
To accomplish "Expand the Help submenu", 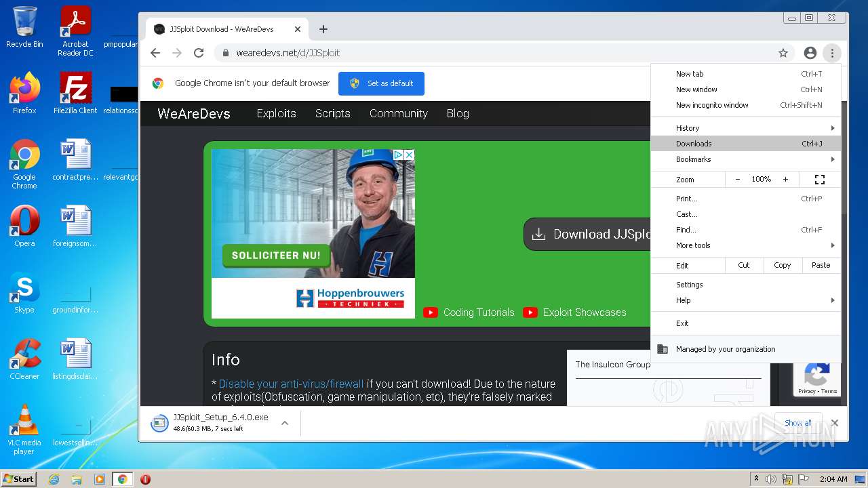I will point(746,300).
